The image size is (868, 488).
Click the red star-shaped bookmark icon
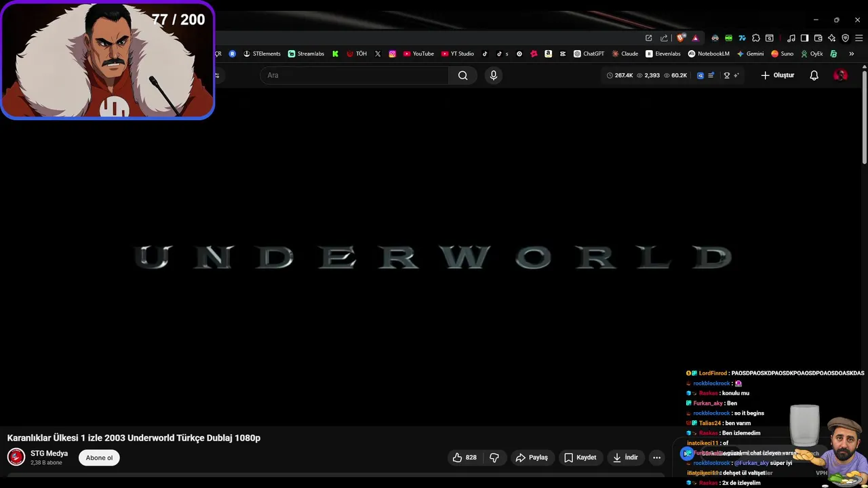point(534,54)
